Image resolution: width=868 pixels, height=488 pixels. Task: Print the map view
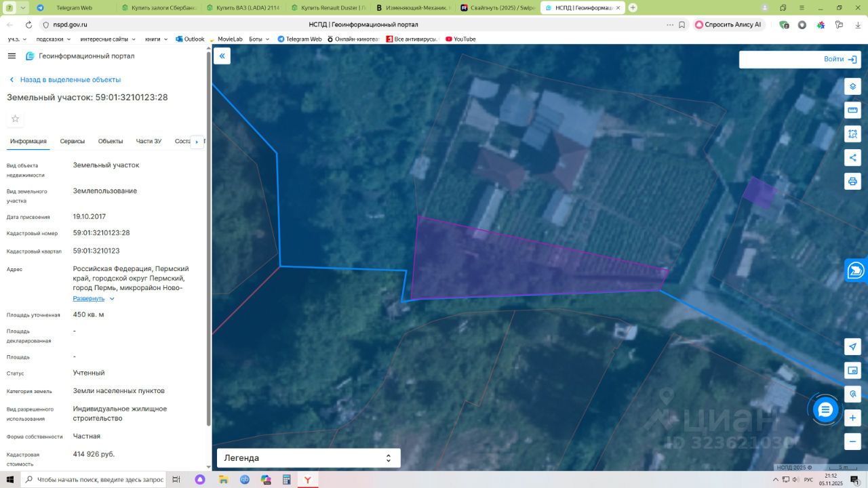pos(852,182)
